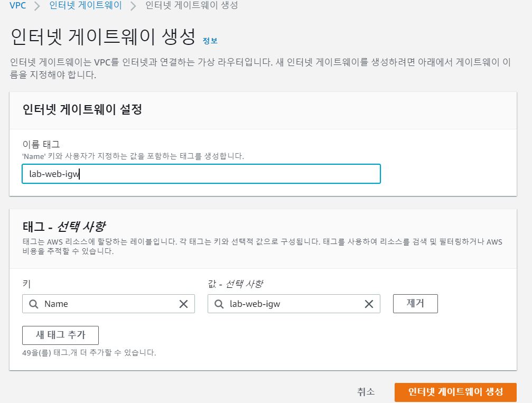This screenshot has height=403, width=532.
Task: Click the 인터넷 게이트웨이 생성 breadcrumb text
Action: coord(192,5)
